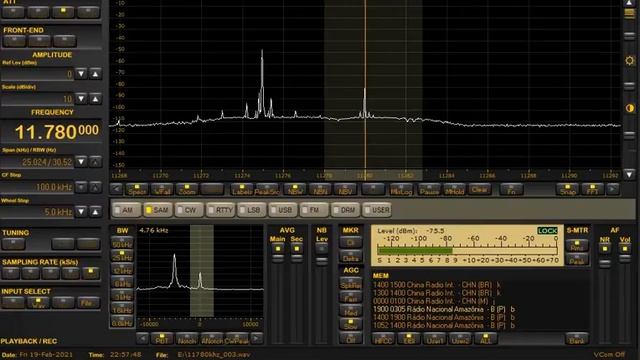The image size is (640, 360).
Task: Set AGC to Fast
Action: coord(351,298)
